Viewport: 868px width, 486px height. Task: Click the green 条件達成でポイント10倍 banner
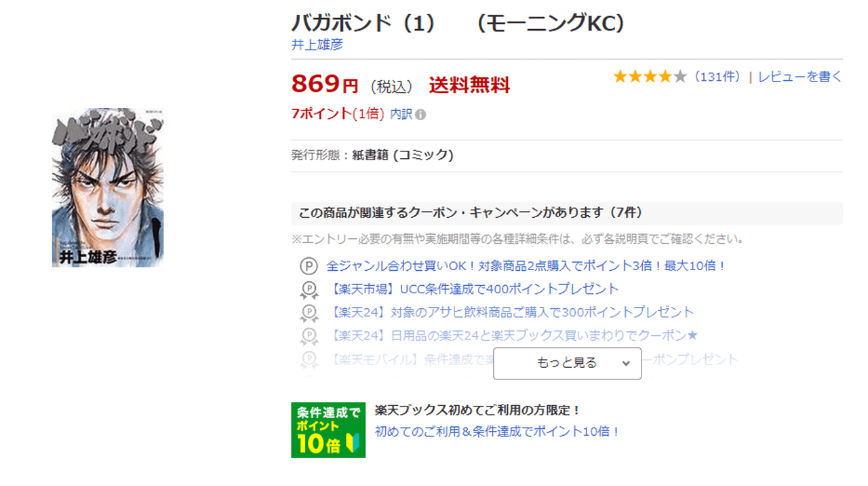[x=328, y=430]
